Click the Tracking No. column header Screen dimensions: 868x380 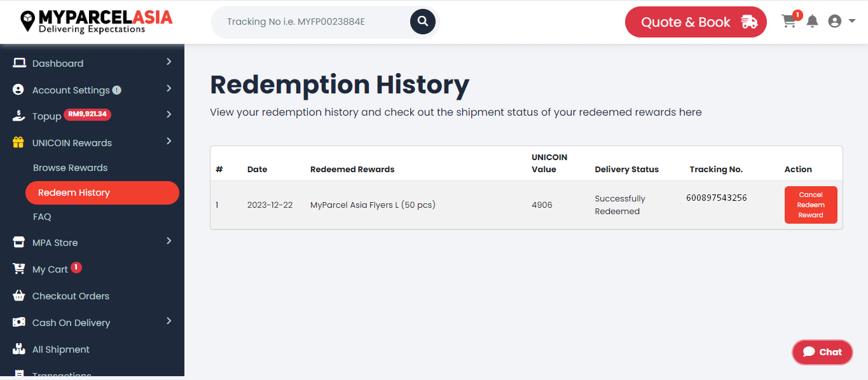click(716, 169)
